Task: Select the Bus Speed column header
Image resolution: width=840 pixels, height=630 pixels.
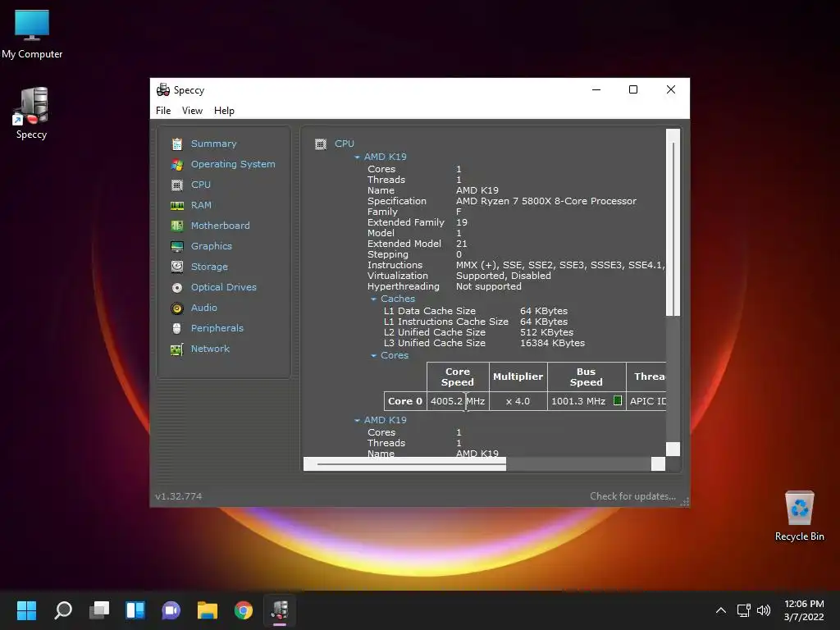Action: pos(586,377)
